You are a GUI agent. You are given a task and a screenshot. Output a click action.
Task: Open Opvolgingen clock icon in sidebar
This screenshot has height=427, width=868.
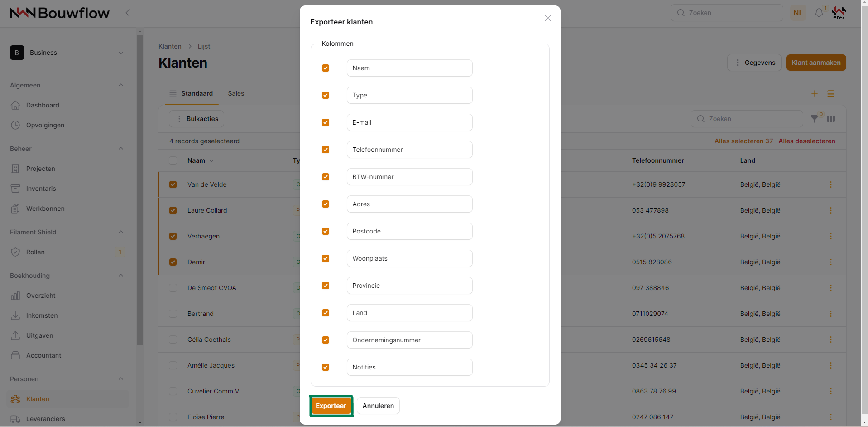click(x=15, y=125)
